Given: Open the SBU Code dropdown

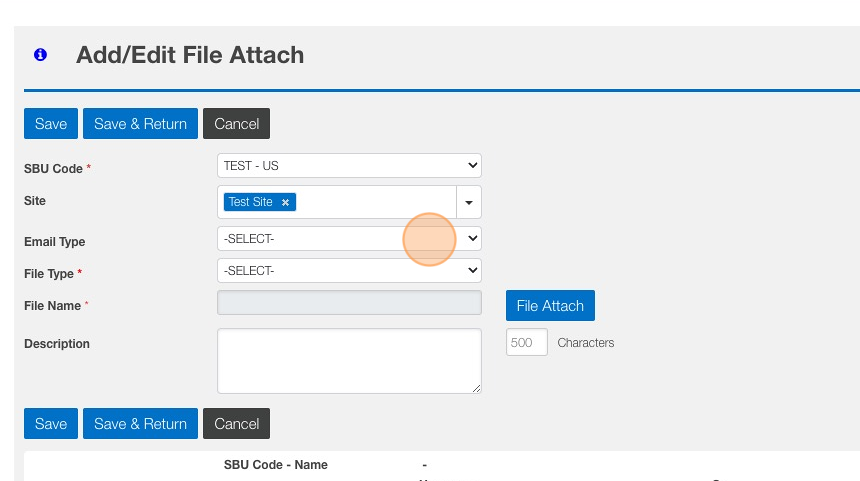Looking at the screenshot, I should [x=349, y=166].
